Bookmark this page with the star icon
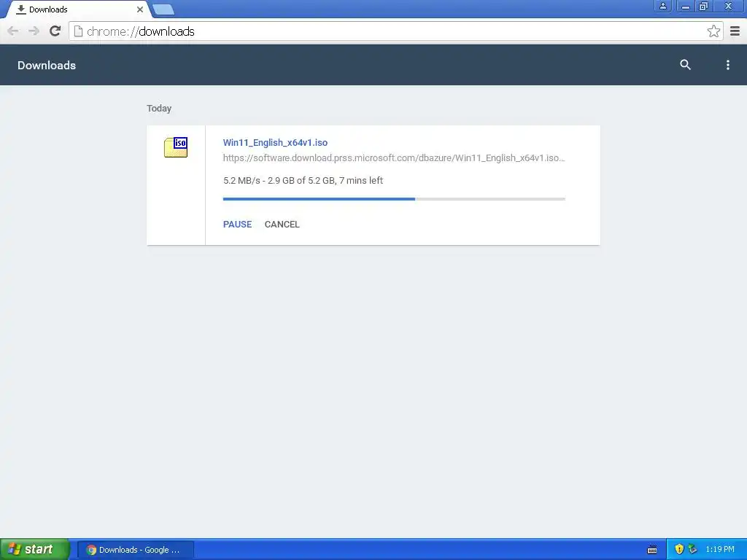The height and width of the screenshot is (560, 747). pyautogui.click(x=713, y=31)
